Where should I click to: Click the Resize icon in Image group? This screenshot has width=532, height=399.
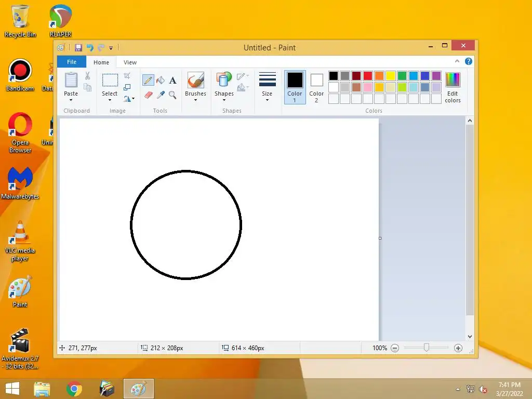(127, 87)
